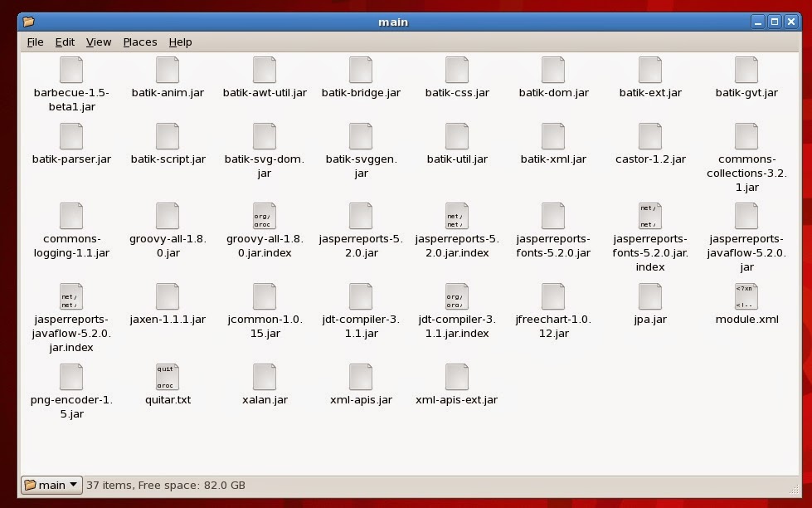
Task: Expand the main folder location dropdown
Action: pyautogui.click(x=51, y=486)
